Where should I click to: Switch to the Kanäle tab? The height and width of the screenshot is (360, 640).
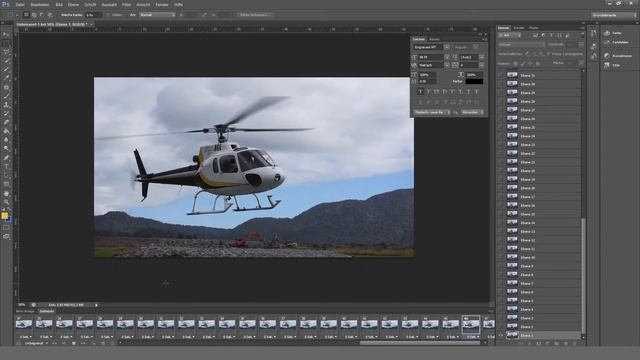pos(518,28)
